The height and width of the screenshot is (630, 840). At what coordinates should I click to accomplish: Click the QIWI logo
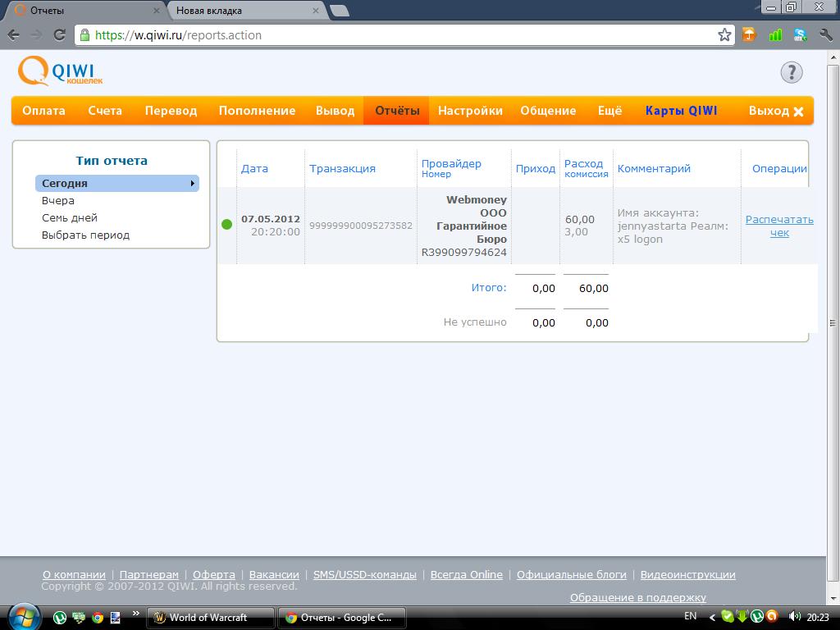tap(60, 72)
